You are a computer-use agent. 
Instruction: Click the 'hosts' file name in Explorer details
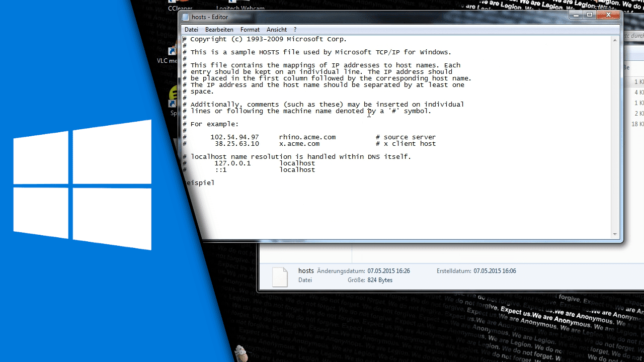point(306,271)
